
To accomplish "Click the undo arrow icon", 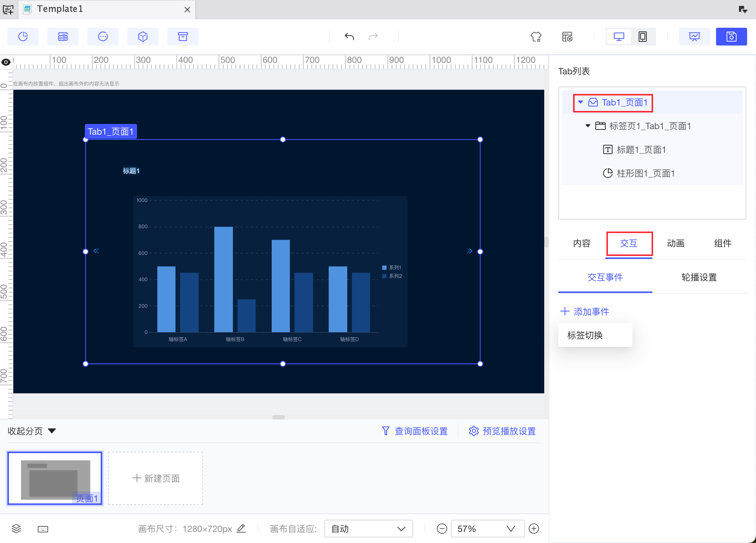I will tap(349, 37).
